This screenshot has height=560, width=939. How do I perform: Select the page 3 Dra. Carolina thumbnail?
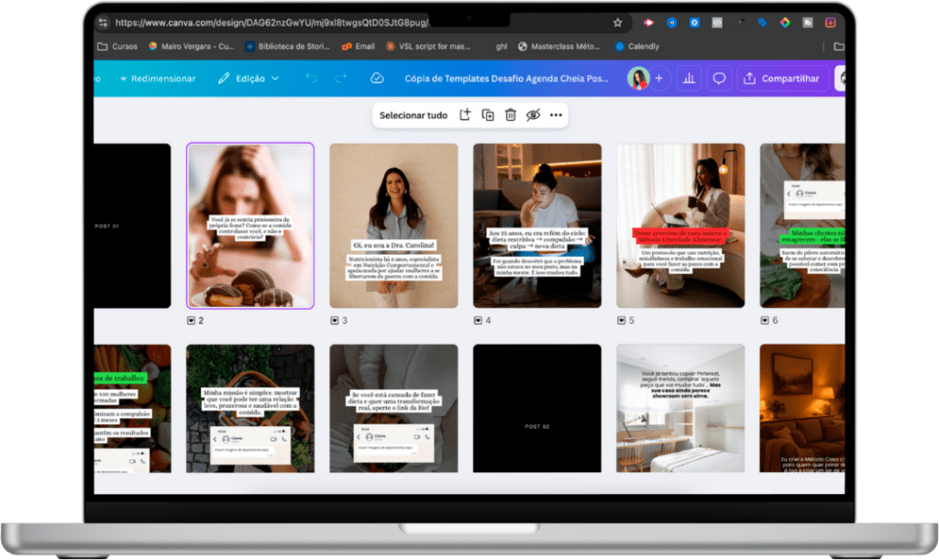pos(393,225)
